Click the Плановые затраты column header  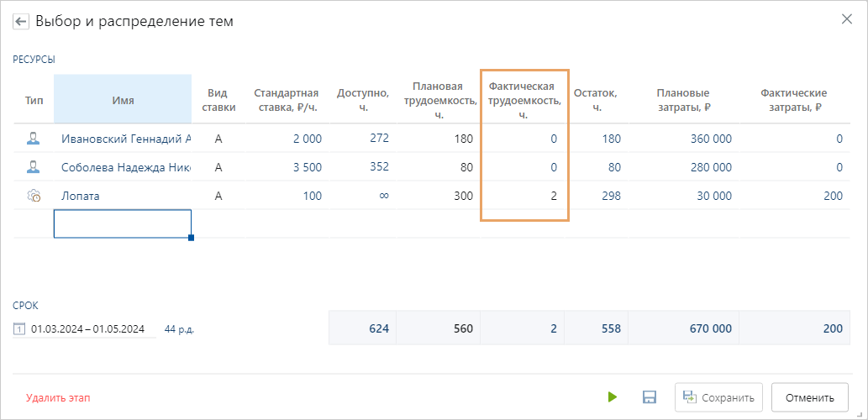[682, 100]
